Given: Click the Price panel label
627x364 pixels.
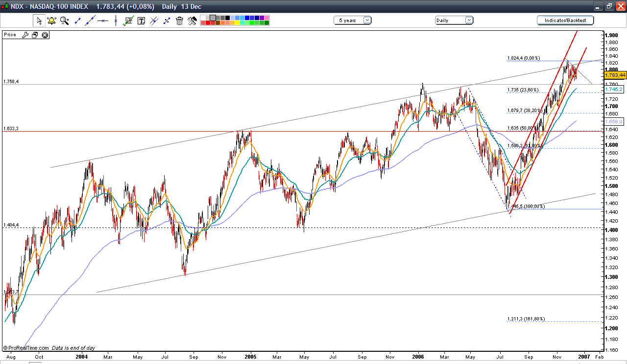Looking at the screenshot, I should click(x=10, y=35).
